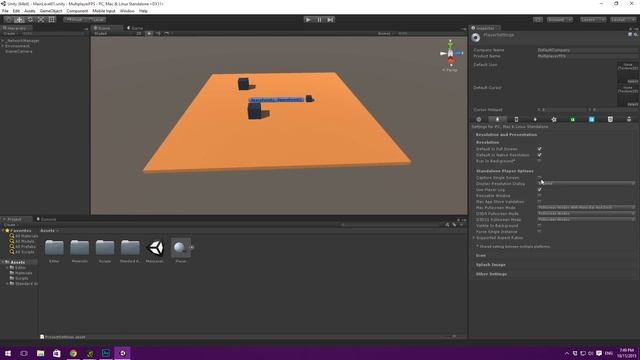Toggle scene audio speaker icon
This screenshot has width=640, height=360.
tap(158, 33)
